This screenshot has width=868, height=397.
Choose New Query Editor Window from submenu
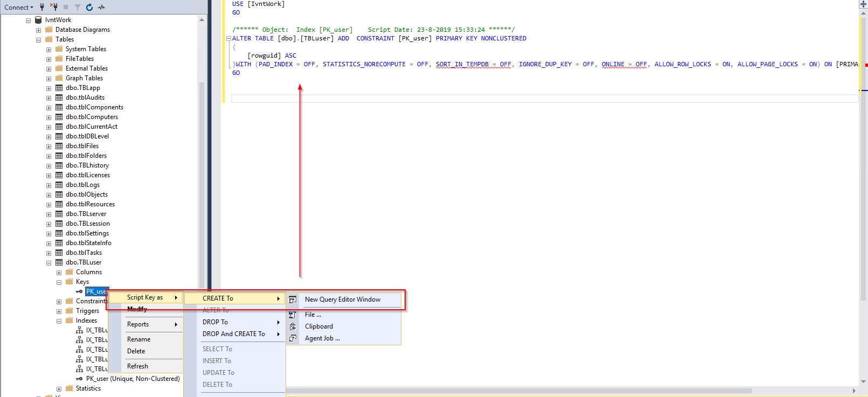pyautogui.click(x=342, y=300)
